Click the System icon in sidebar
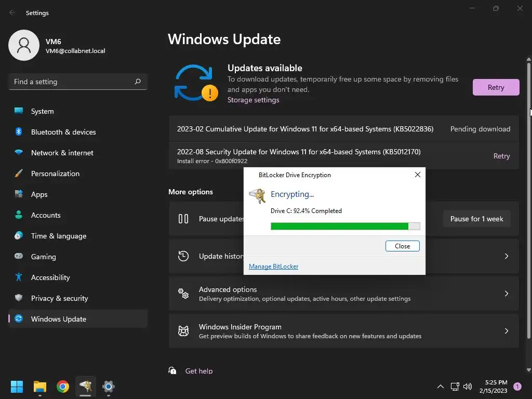Screen dimensions: 532x399 point(19,111)
